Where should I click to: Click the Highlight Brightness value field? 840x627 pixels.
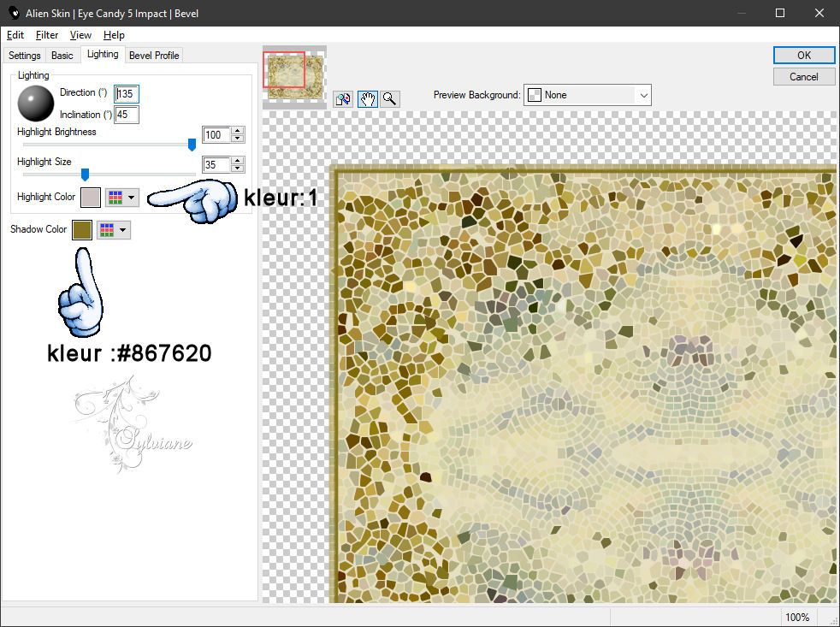[x=216, y=135]
